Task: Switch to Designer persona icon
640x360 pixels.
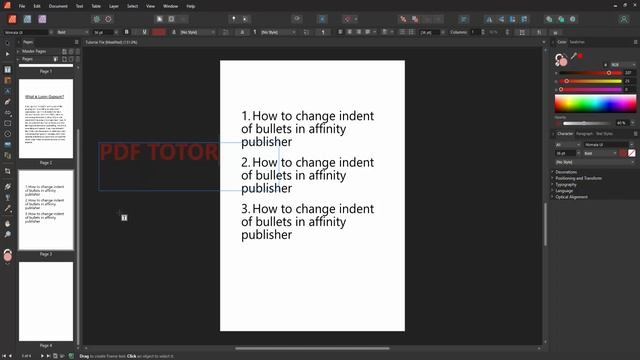Action: (x=27, y=19)
